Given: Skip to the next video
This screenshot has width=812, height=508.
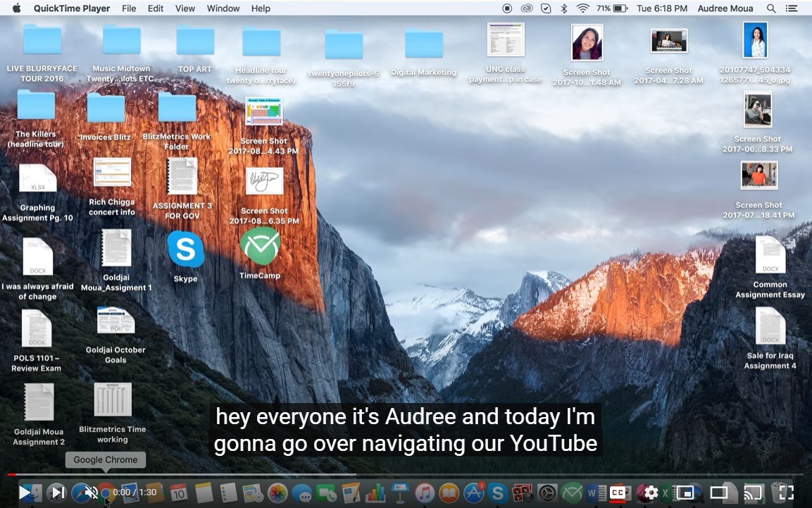Looking at the screenshot, I should (58, 492).
